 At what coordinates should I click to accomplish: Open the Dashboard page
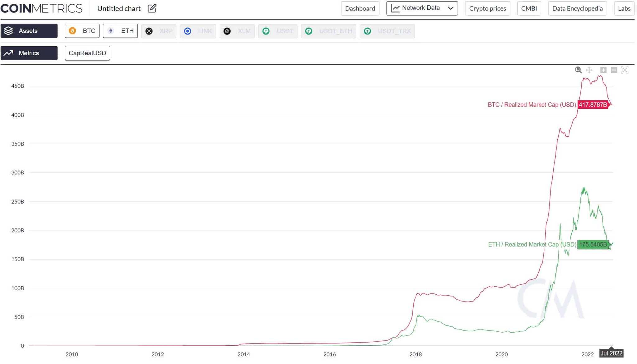coord(360,8)
